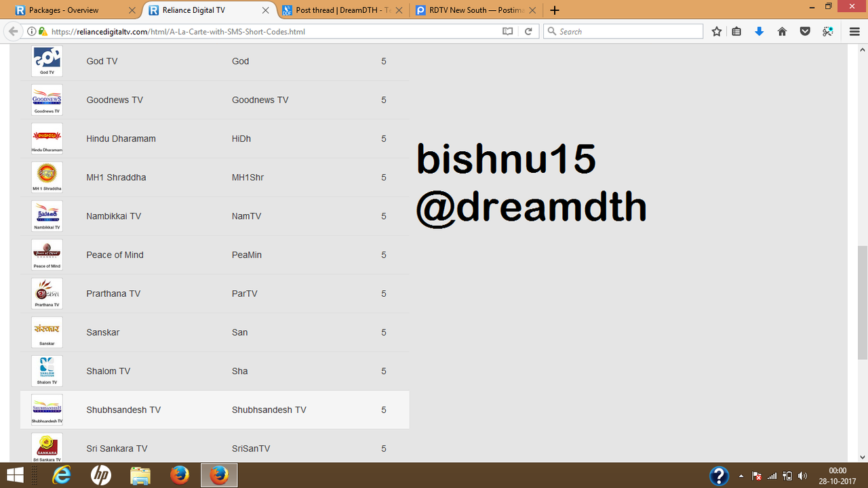This screenshot has height=488, width=868.
Task: Bookmark this page with the star icon
Action: coord(717,31)
